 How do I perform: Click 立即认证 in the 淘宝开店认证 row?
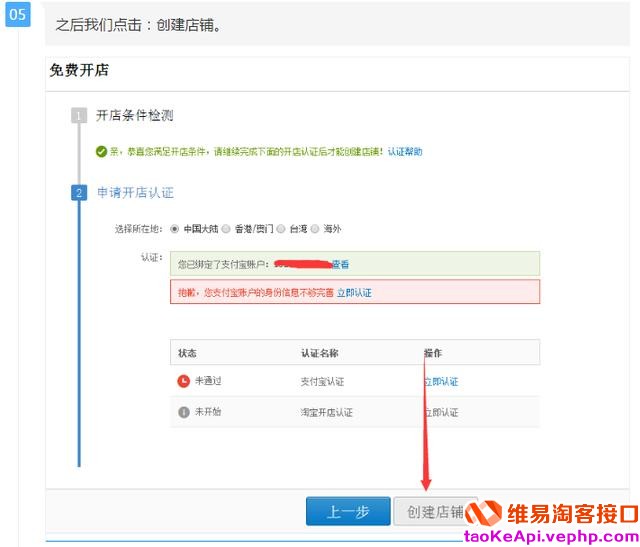(441, 412)
